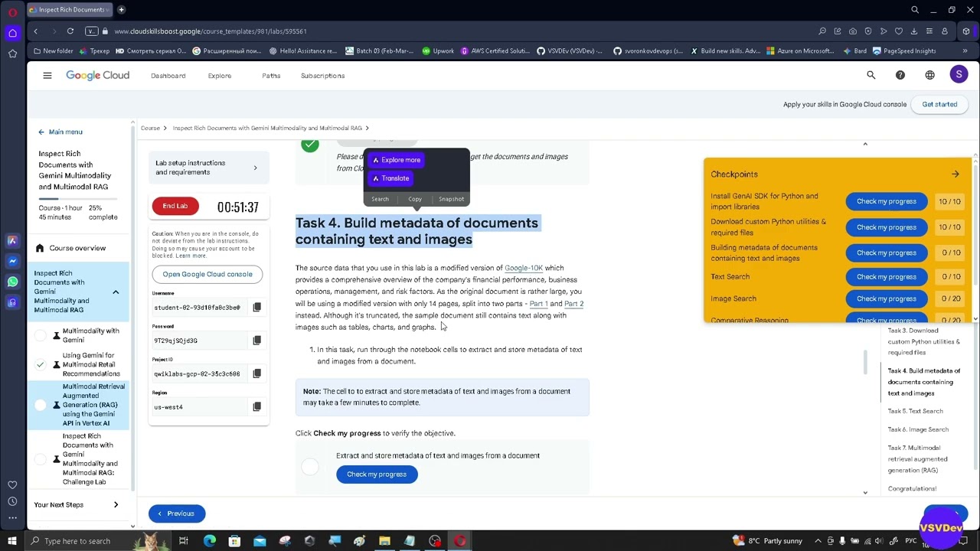Click the breadcrumb chevron after the lab title
This screenshot has height=551, width=980.
pyautogui.click(x=367, y=128)
